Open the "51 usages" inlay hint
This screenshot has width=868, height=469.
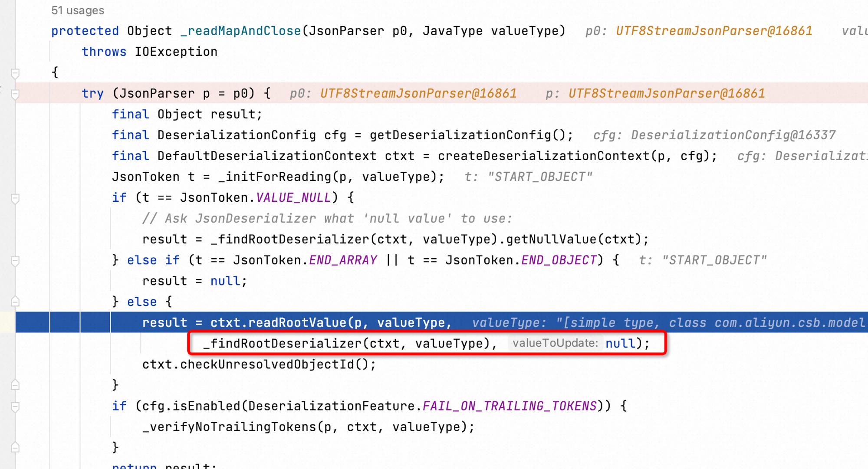coord(78,10)
